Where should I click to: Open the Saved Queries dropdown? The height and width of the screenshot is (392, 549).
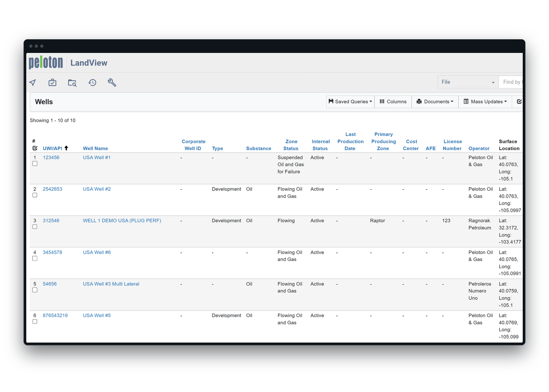[x=350, y=102]
